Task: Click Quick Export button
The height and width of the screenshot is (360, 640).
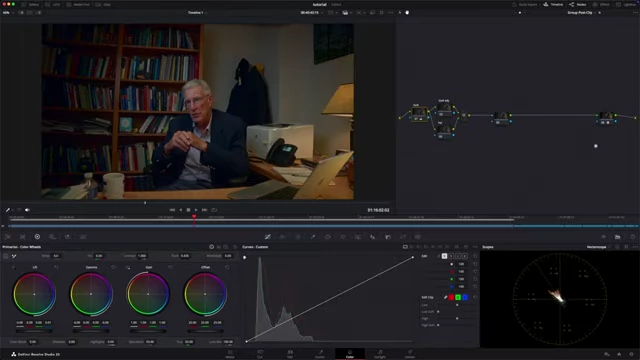Action: click(525, 4)
